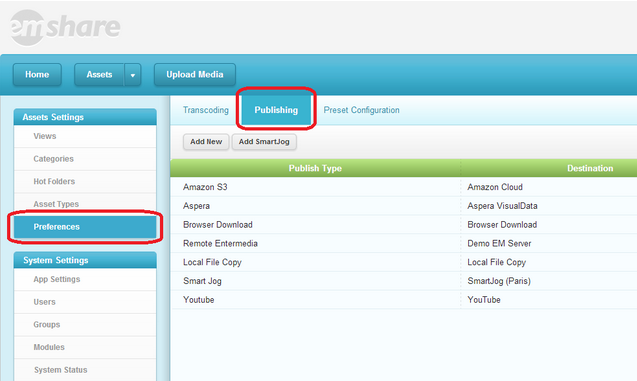
Task: Select the Amazon S3 publish type row
Action: pyautogui.click(x=205, y=187)
